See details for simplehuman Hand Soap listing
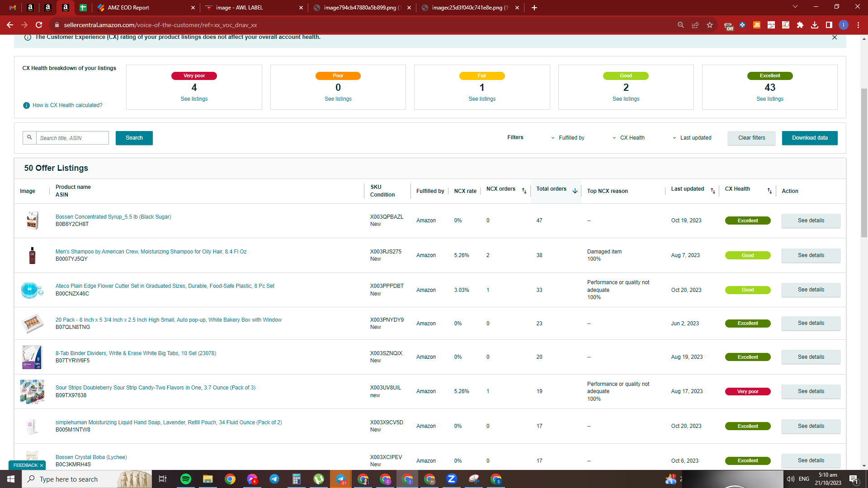The width and height of the screenshot is (868, 488). 811,426
